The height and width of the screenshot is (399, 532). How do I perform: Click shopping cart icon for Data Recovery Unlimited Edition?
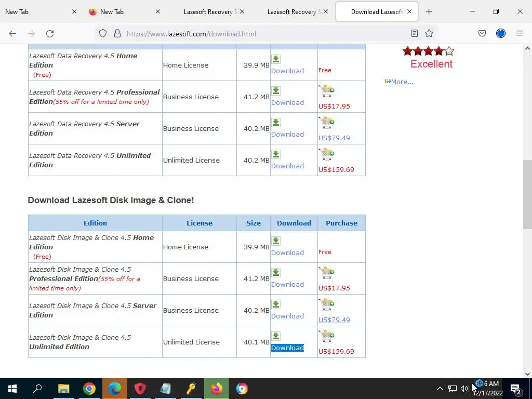coord(326,154)
